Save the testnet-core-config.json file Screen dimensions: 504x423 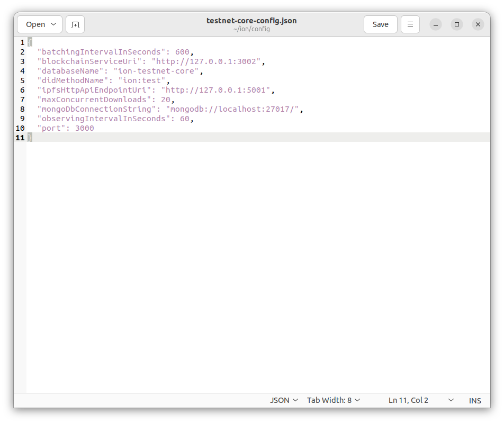pyautogui.click(x=380, y=24)
